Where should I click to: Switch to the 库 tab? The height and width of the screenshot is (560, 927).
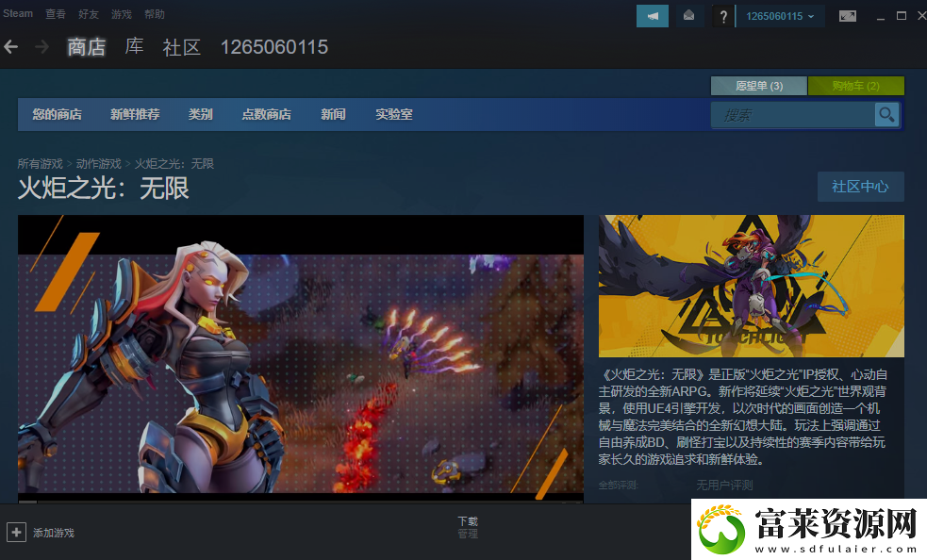coord(134,46)
